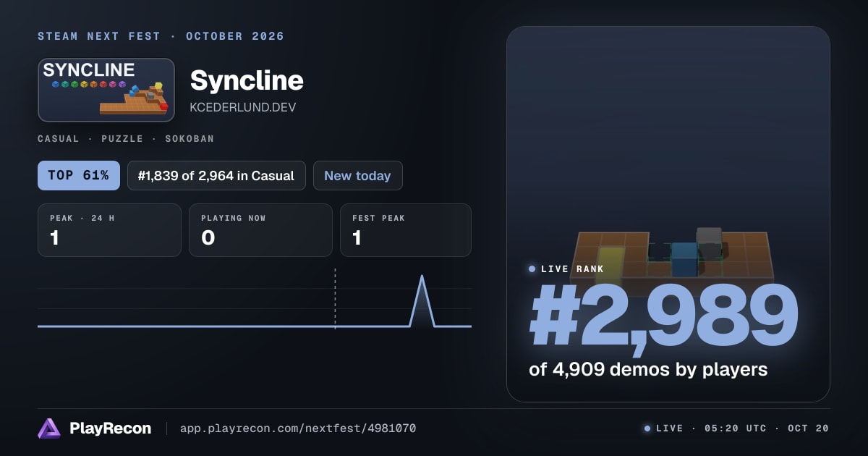This screenshot has height=456, width=868.
Task: Click the Steam Next Fest October 2026 header
Action: click(161, 36)
